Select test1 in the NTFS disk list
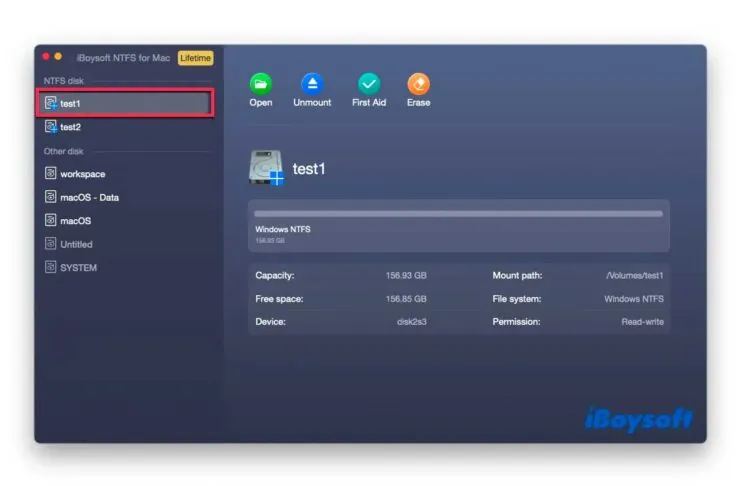Image resolution: width=741 pixels, height=486 pixels. coord(126,103)
